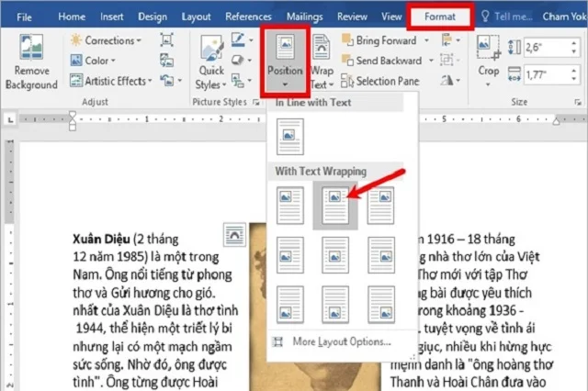
Task: Expand the Artistic Effects dropdown
Action: click(112, 81)
